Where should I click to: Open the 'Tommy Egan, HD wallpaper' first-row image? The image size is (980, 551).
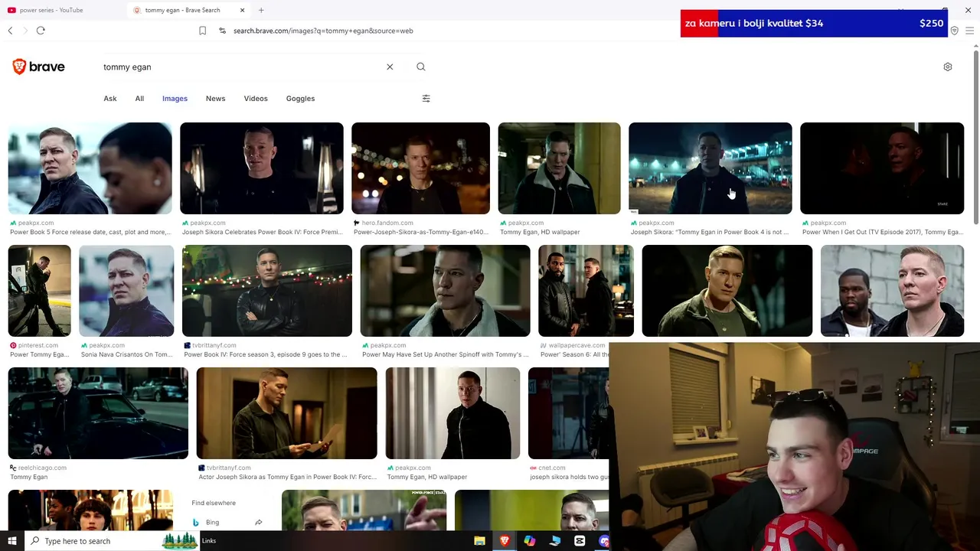(x=559, y=168)
